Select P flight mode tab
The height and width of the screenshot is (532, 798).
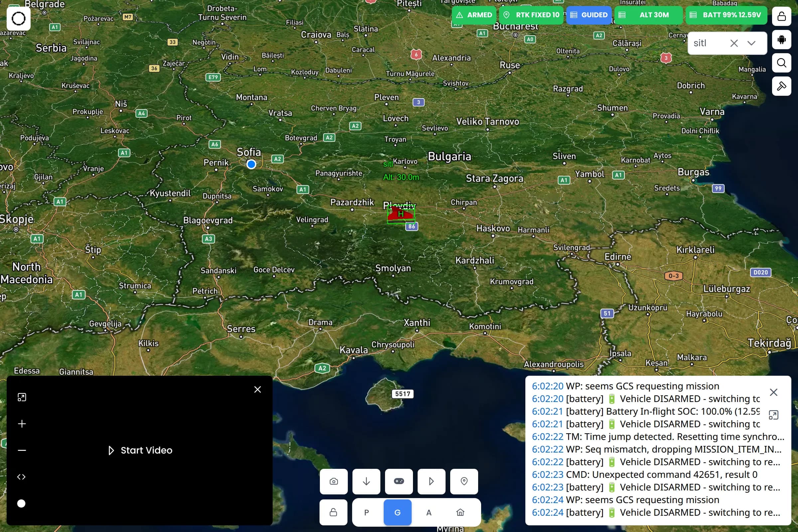click(366, 512)
